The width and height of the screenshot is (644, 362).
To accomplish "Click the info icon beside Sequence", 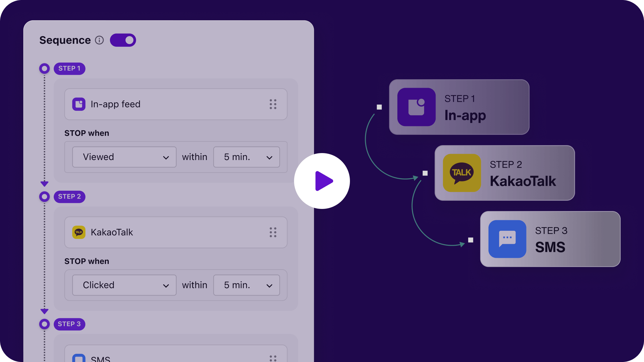I will click(99, 40).
